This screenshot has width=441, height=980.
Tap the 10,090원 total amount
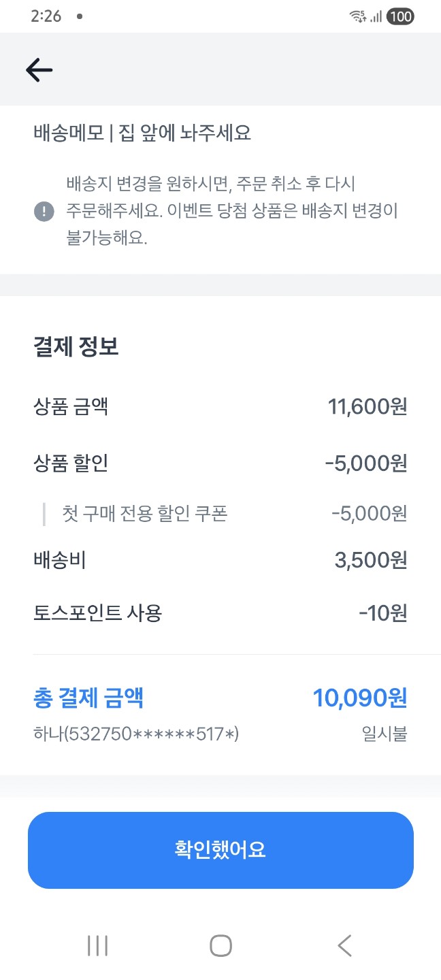[359, 698]
